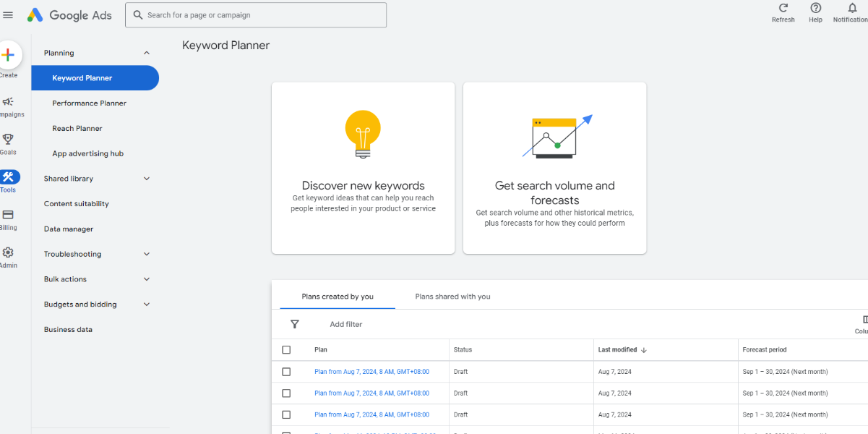Click the forecast chart illustration

click(x=557, y=136)
